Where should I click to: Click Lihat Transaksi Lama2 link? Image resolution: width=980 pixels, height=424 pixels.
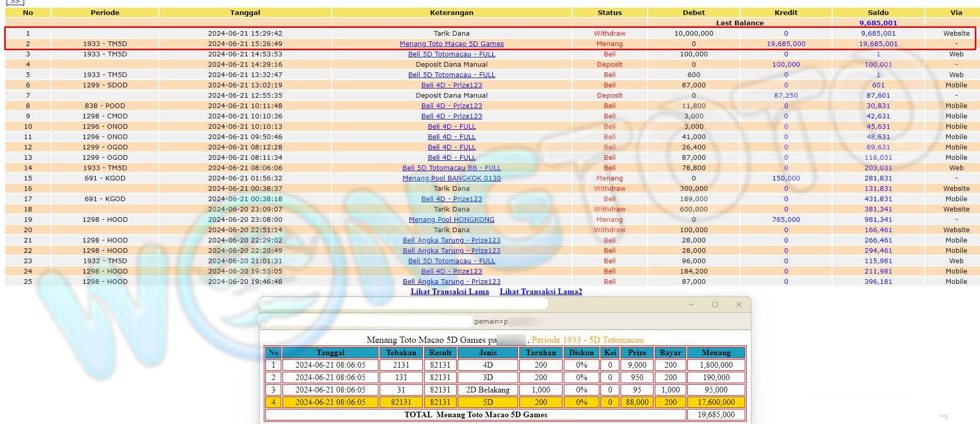pos(540,292)
